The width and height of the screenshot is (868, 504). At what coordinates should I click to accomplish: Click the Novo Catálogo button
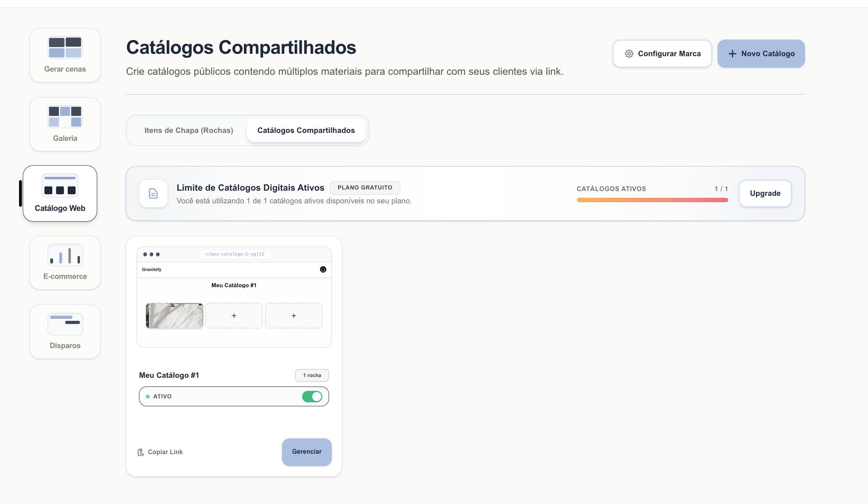coord(761,54)
